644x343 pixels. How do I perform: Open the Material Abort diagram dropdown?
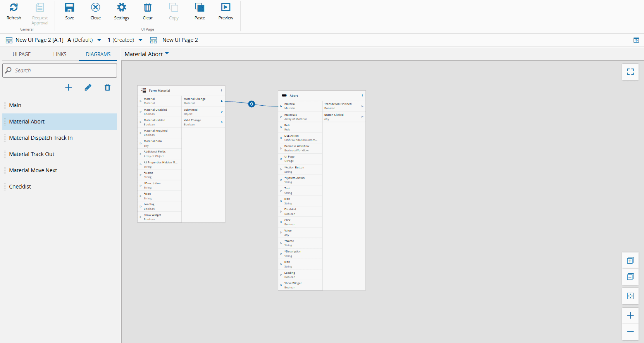coord(167,54)
